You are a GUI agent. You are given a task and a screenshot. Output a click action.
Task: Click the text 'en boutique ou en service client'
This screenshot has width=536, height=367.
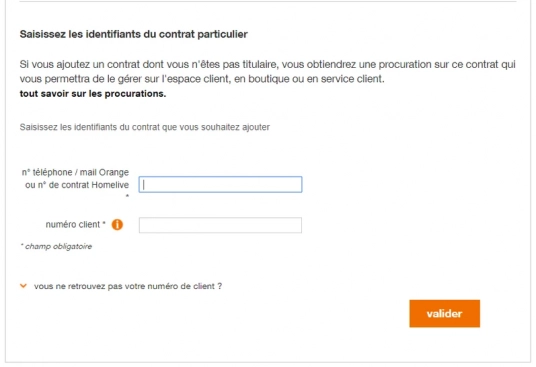pyautogui.click(x=316, y=79)
